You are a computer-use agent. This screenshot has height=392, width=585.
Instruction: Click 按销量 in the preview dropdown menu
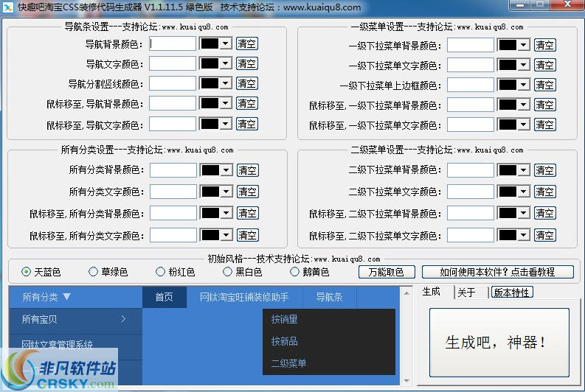284,319
